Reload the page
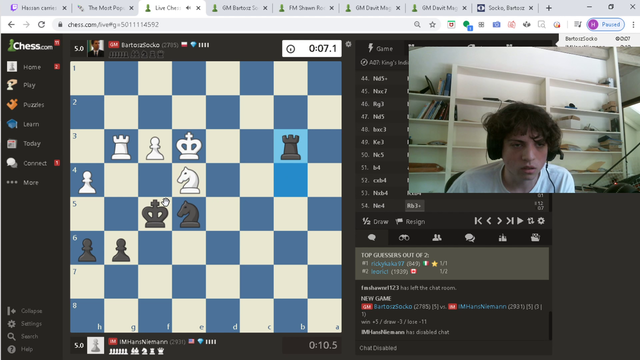640x360 pixels. click(41, 24)
